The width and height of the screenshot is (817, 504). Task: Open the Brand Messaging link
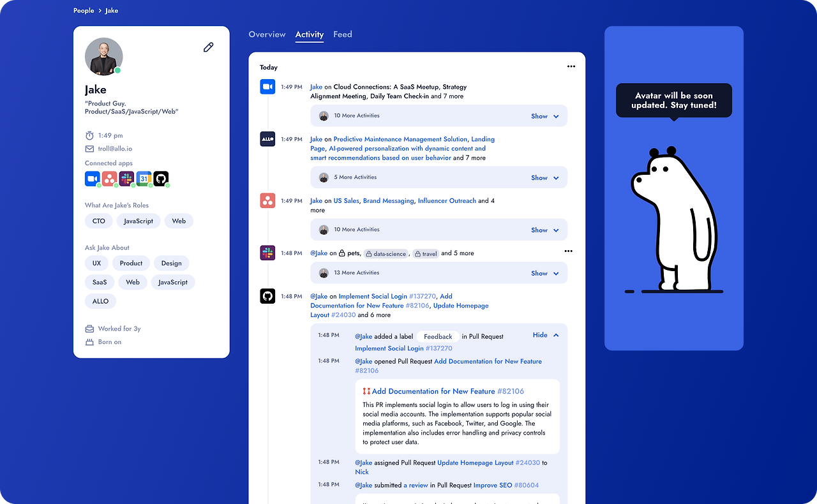pos(389,201)
